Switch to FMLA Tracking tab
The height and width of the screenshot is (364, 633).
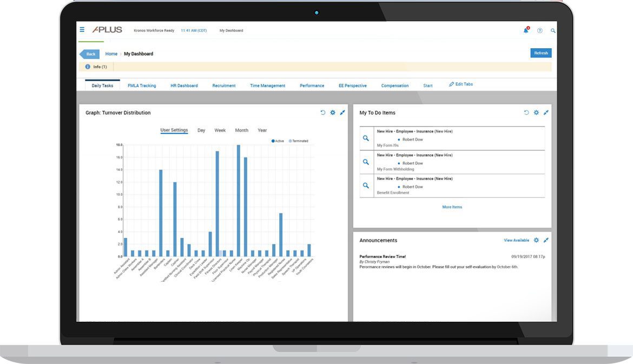(142, 85)
